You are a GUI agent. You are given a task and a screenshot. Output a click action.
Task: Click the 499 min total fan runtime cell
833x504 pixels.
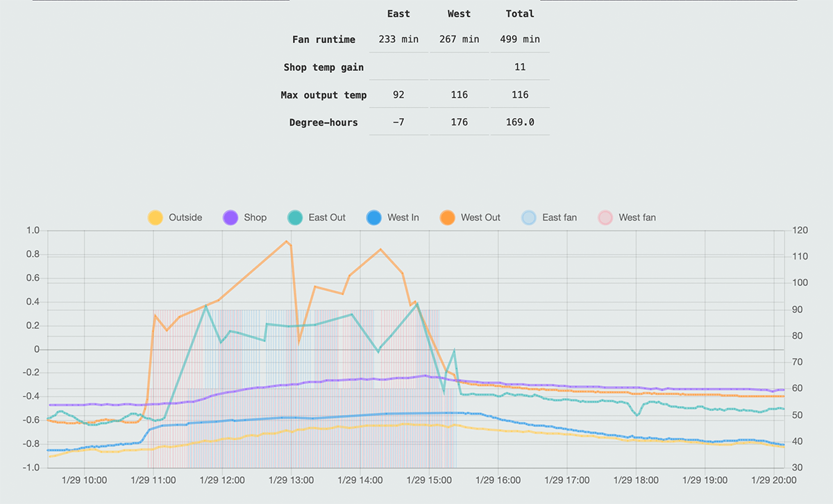(x=520, y=40)
